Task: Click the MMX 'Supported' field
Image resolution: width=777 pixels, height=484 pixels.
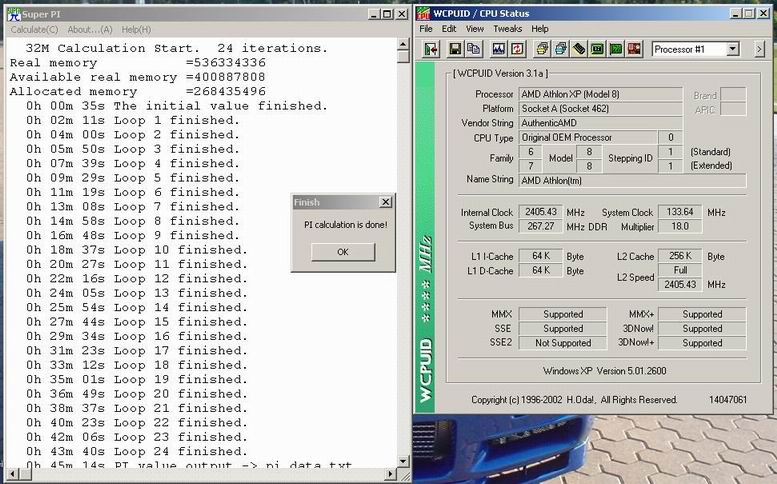Action: tap(563, 314)
